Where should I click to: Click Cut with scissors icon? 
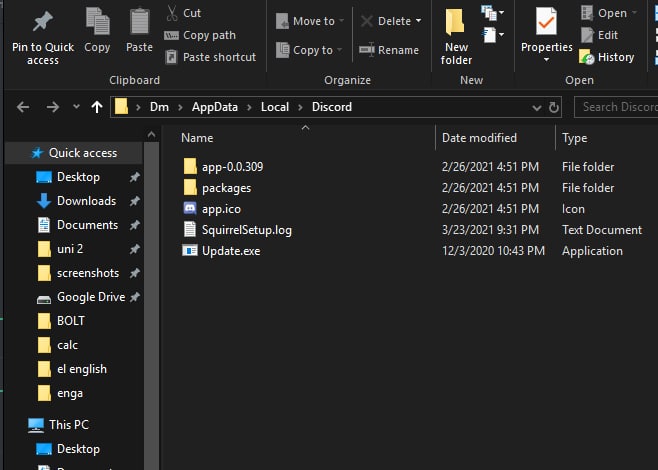coord(183,13)
